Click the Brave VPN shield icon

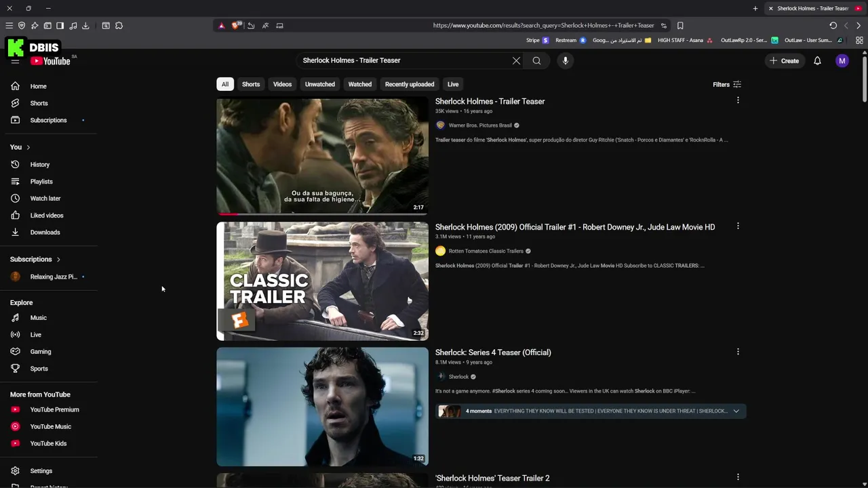tap(22, 26)
